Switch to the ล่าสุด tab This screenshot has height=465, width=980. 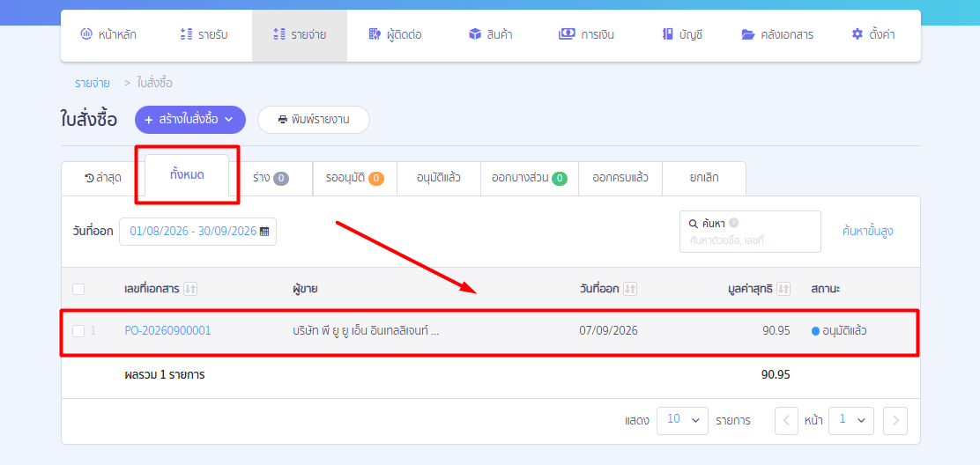(x=103, y=179)
